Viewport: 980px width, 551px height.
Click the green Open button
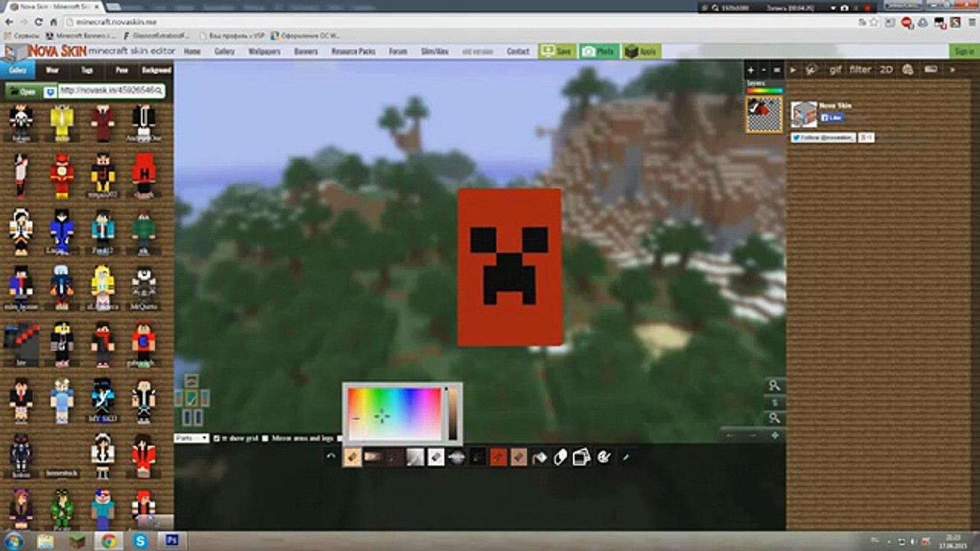(23, 92)
